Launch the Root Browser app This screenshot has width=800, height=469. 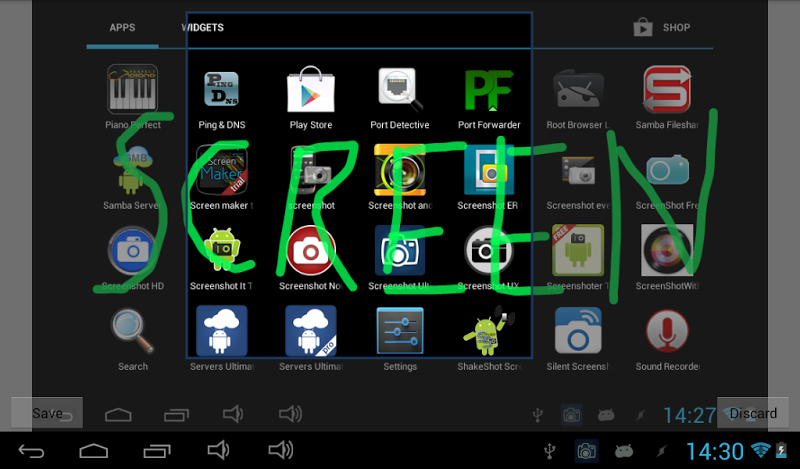[578, 89]
